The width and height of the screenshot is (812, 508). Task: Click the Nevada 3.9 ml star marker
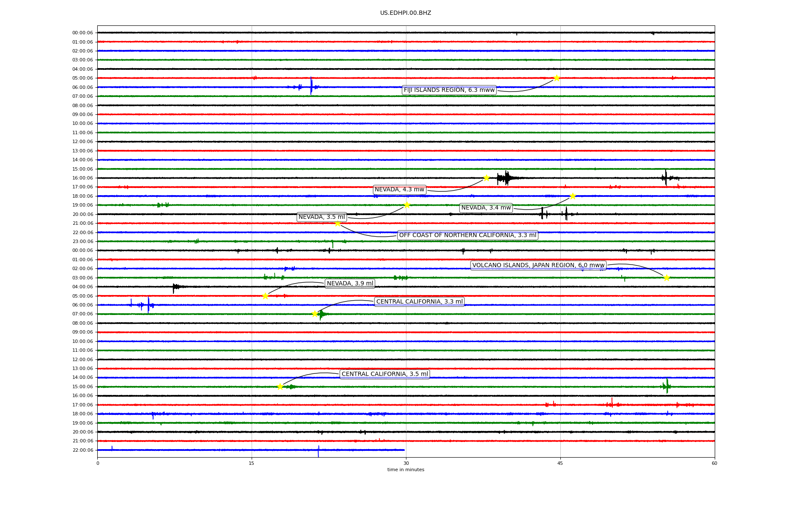click(x=265, y=296)
